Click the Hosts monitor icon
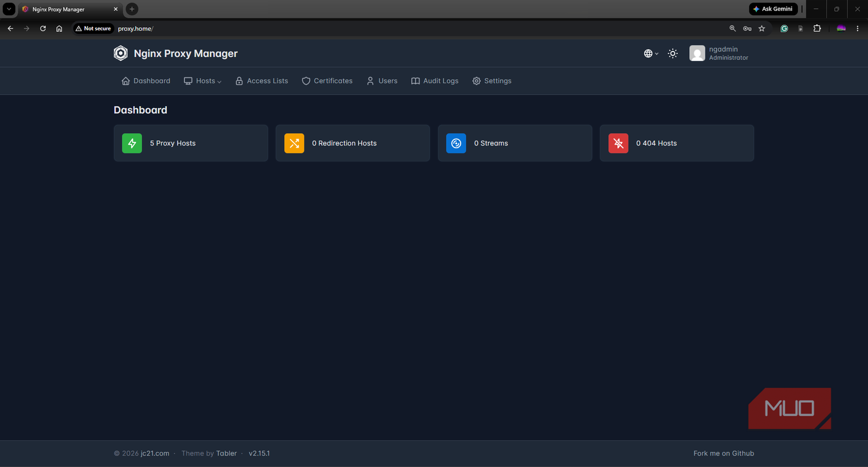Screen dimensions: 868x467 (x=188, y=81)
